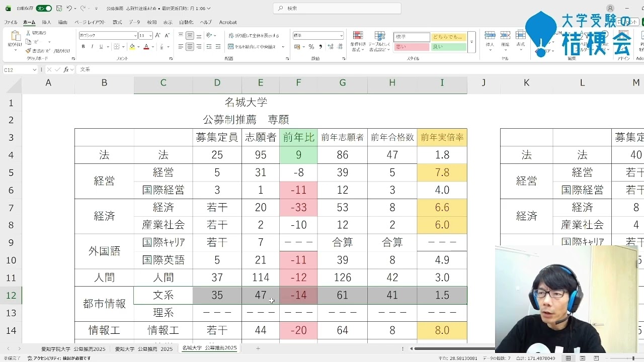
Task: Click 折り返して全体を表示する wrap text button
Action: tap(254, 36)
